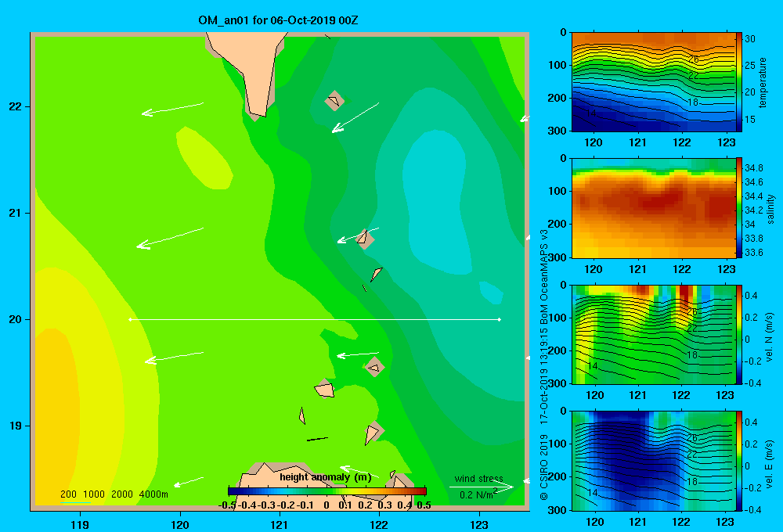Click the eastern endpoint marker of the transect line
Screen dimensions: 783x532
[x=500, y=319]
